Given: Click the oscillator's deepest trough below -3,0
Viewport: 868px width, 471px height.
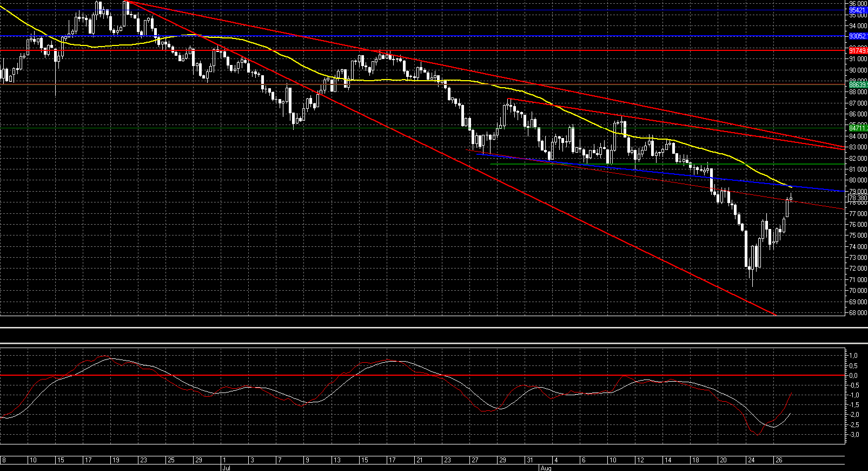Looking at the screenshot, I should coord(758,435).
